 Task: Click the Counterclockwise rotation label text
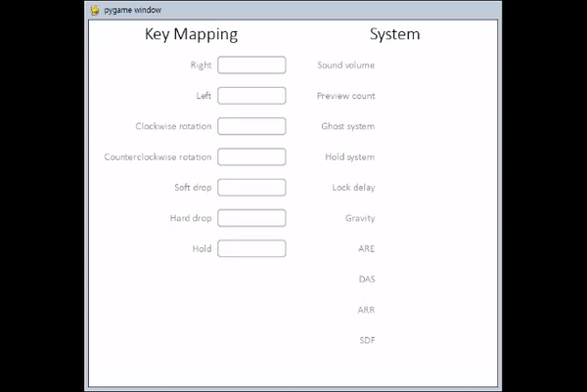158,157
